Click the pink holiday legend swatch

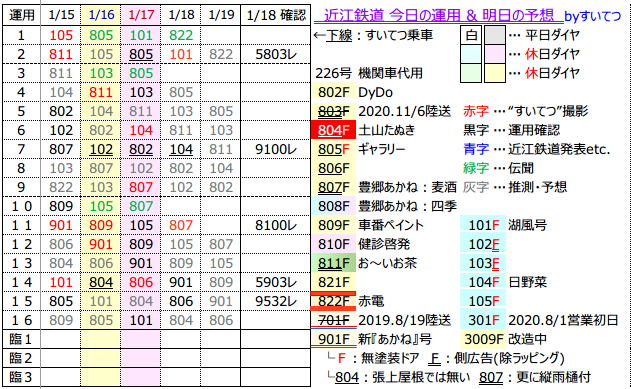495,54
